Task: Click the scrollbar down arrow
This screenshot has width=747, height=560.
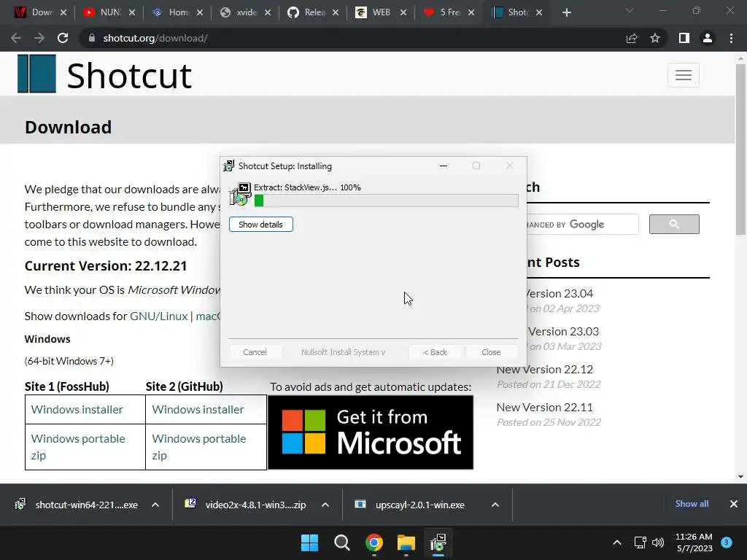Action: tap(740, 477)
